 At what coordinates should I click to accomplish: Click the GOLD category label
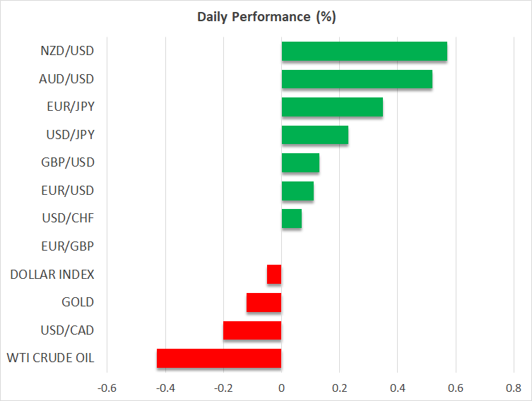click(78, 302)
